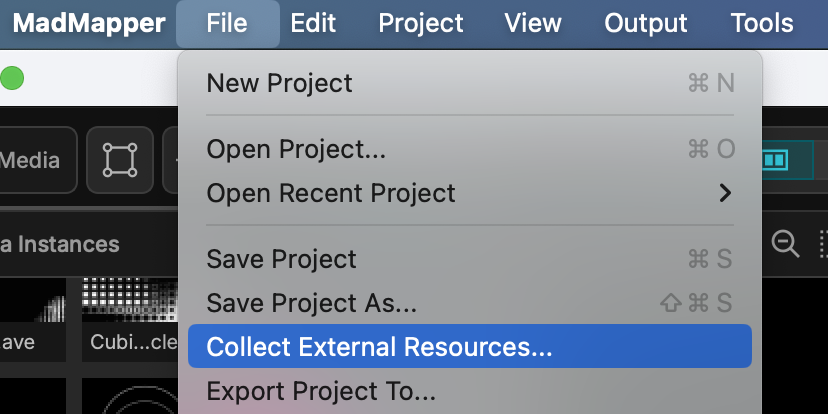Open the Project menu in menu bar

point(421,23)
